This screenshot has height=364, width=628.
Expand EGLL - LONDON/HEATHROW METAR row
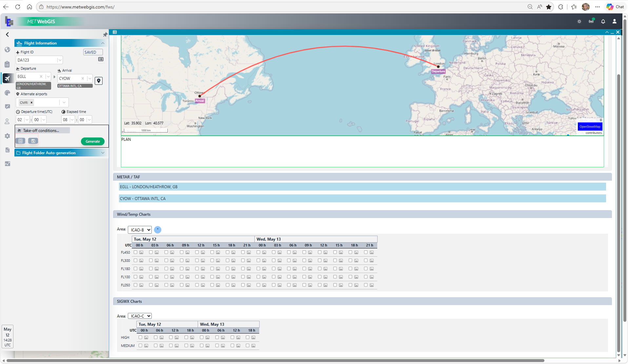pyautogui.click(x=362, y=187)
